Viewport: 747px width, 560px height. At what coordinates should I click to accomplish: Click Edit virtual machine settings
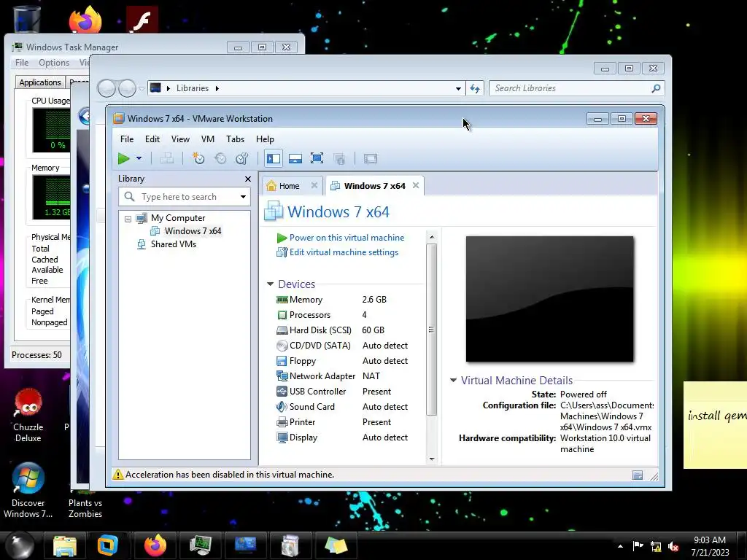(344, 252)
